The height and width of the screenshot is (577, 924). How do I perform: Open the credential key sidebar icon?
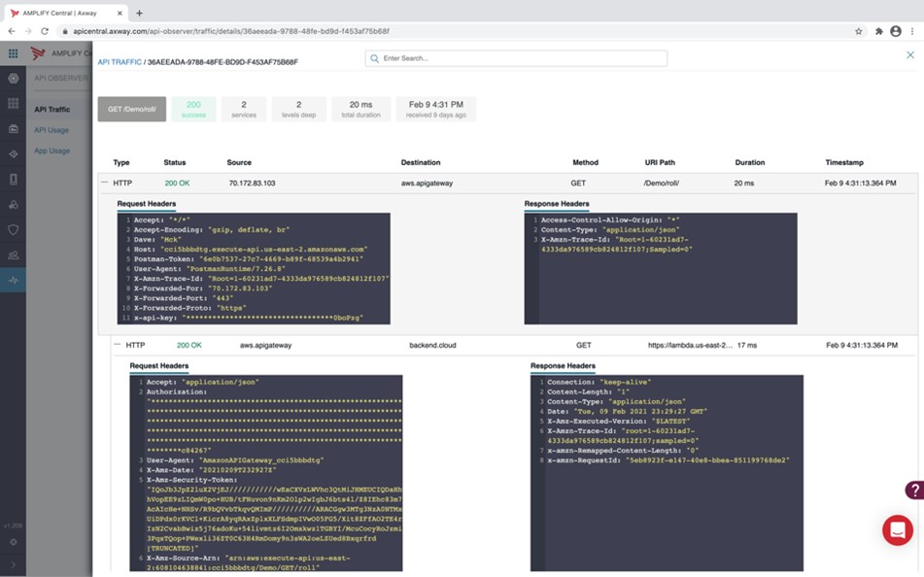[13, 129]
